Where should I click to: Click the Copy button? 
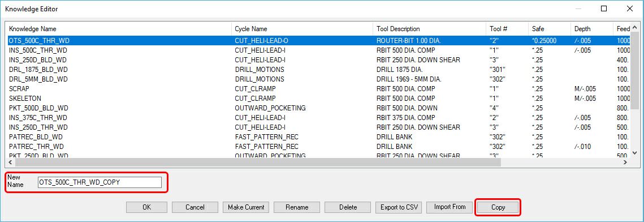click(498, 207)
